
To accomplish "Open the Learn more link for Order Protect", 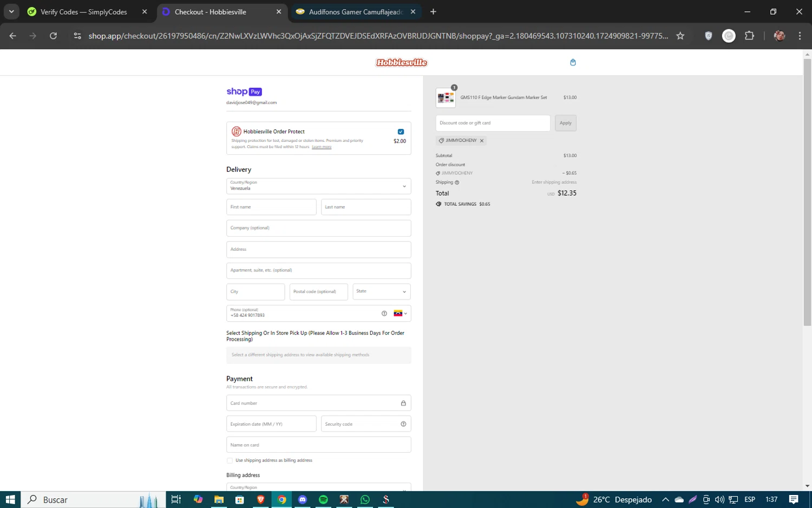I will tap(322, 147).
